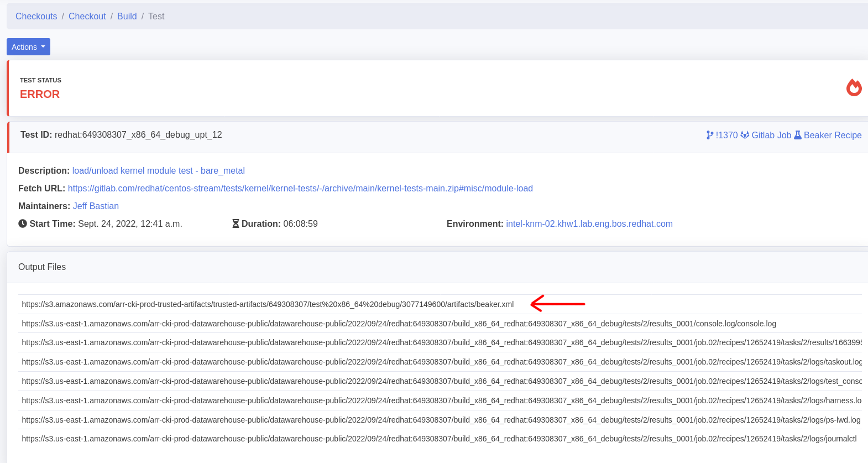
Task: Open the Actions dropdown menu
Action: tap(28, 47)
